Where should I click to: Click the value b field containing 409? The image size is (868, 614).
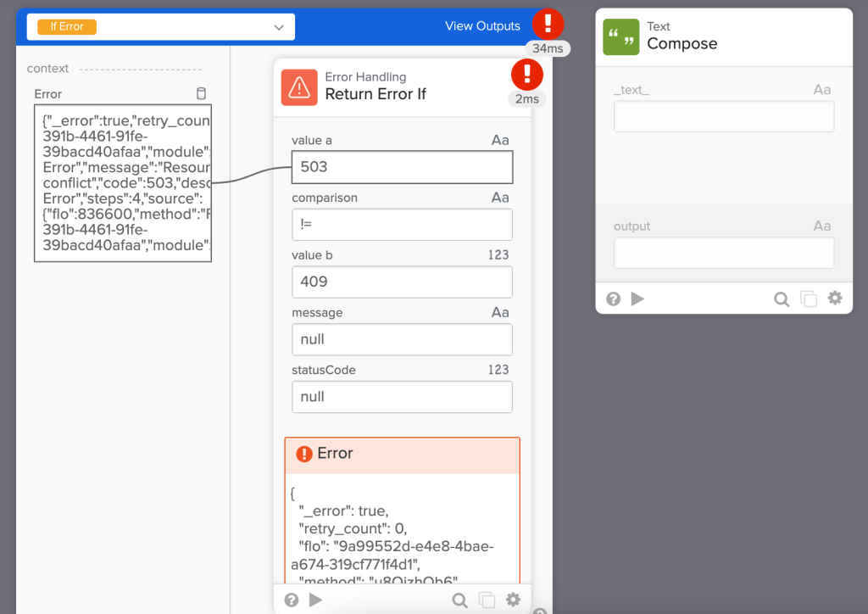point(402,282)
